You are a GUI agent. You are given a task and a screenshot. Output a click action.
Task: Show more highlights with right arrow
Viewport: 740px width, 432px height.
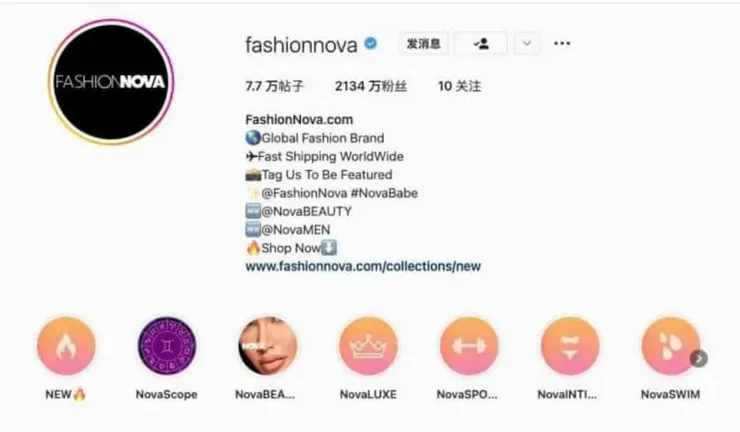click(x=699, y=359)
